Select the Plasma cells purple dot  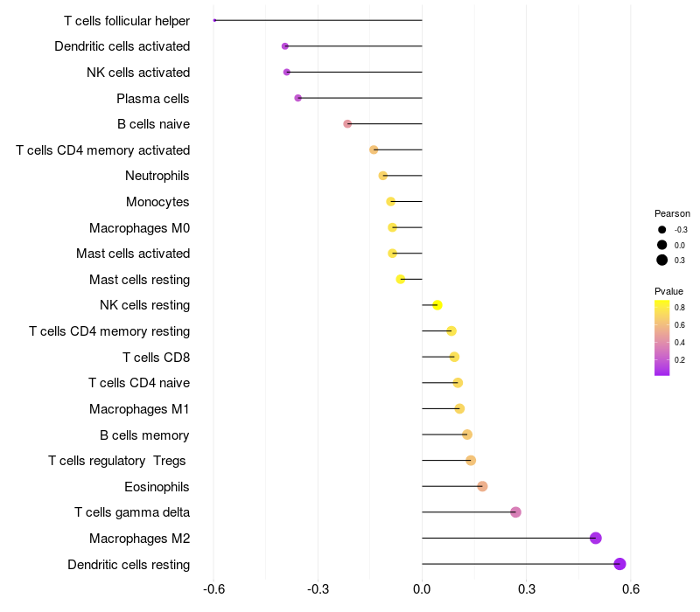coord(297,98)
